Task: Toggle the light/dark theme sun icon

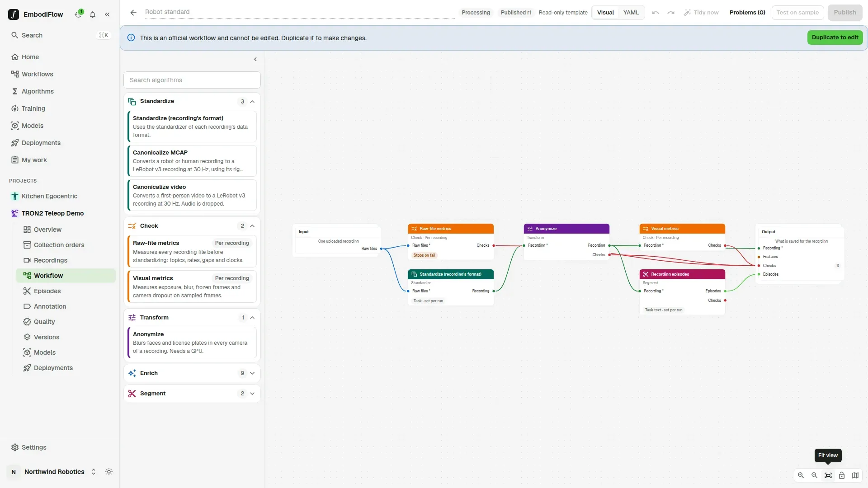Action: [109, 472]
